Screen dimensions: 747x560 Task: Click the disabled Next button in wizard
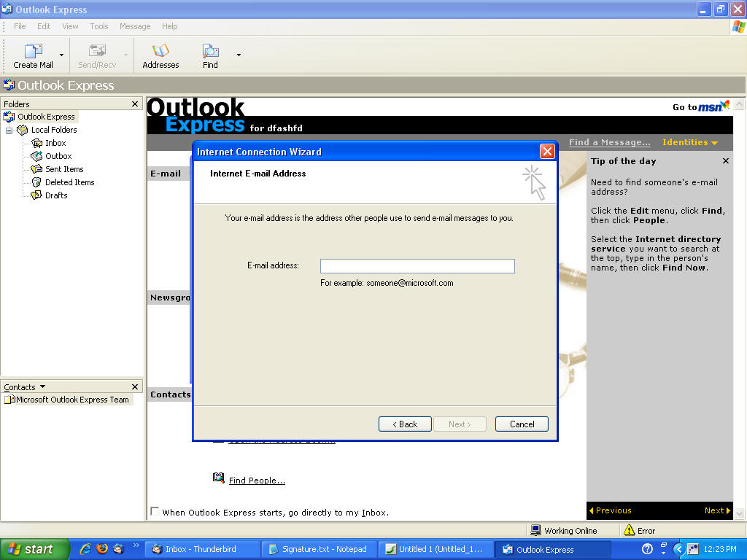(x=460, y=424)
